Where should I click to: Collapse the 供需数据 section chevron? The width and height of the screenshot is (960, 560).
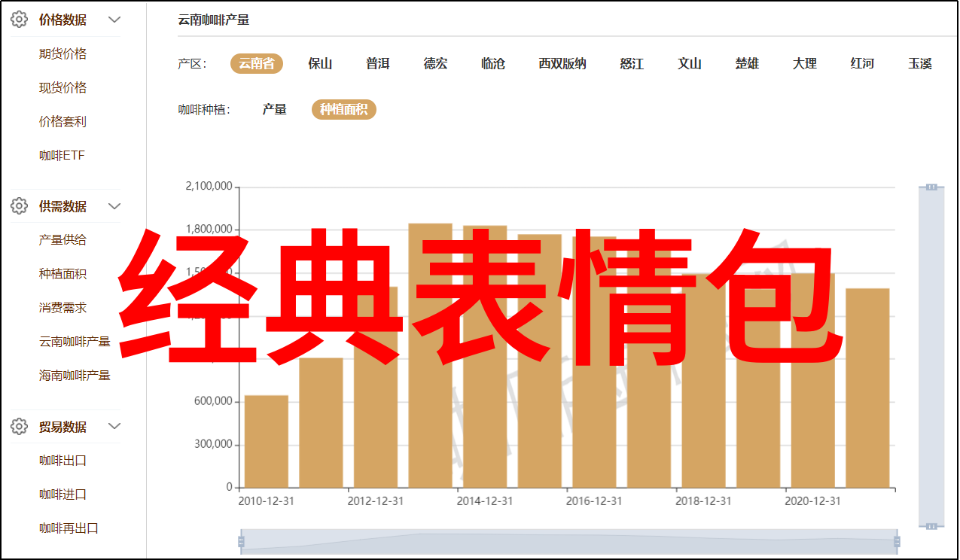(x=114, y=205)
